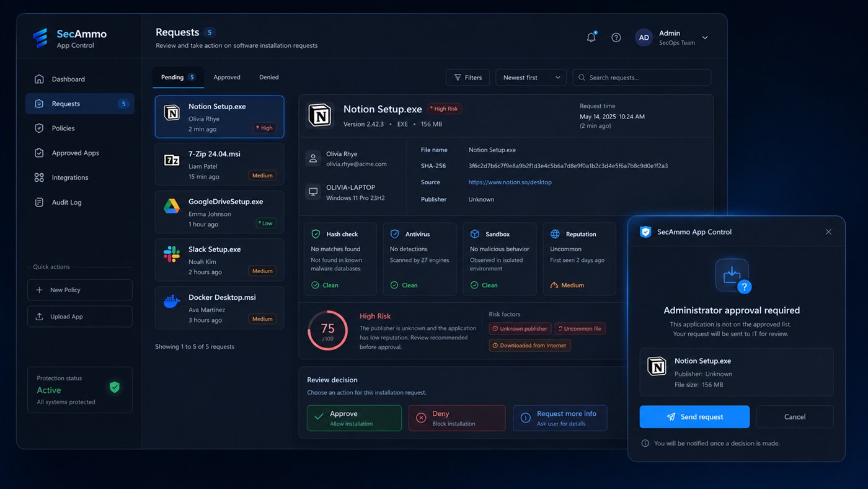Open the notion.so/desktop source link
This screenshot has width=868, height=489.
510,182
